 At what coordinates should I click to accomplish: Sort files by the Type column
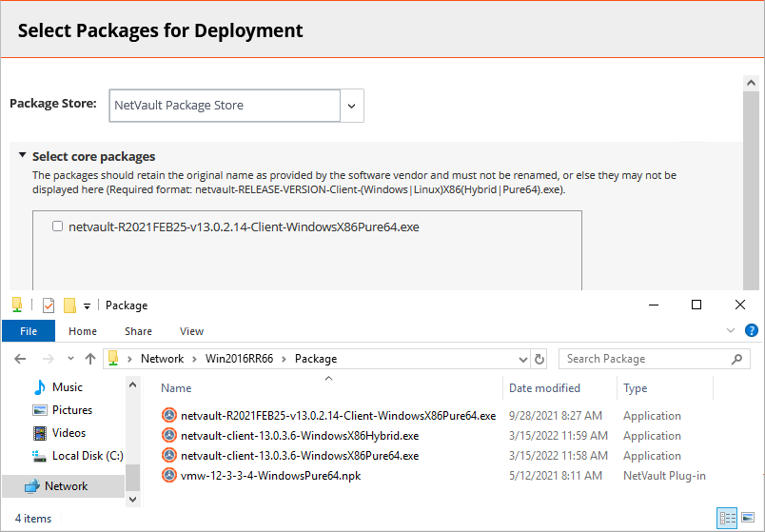pyautogui.click(x=635, y=388)
